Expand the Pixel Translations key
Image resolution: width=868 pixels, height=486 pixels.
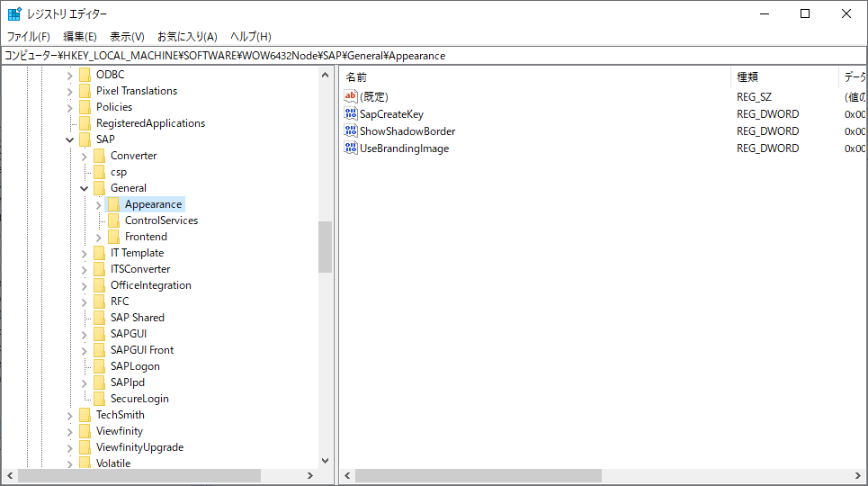(x=70, y=92)
